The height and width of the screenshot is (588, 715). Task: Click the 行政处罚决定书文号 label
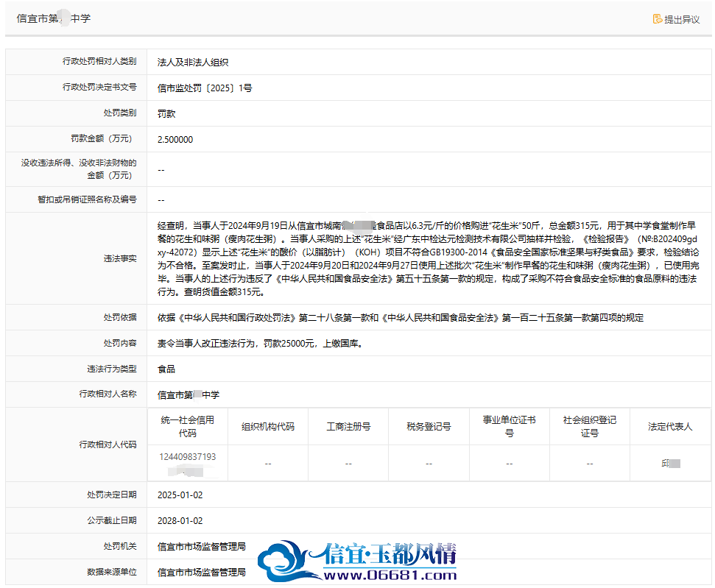coord(99,87)
